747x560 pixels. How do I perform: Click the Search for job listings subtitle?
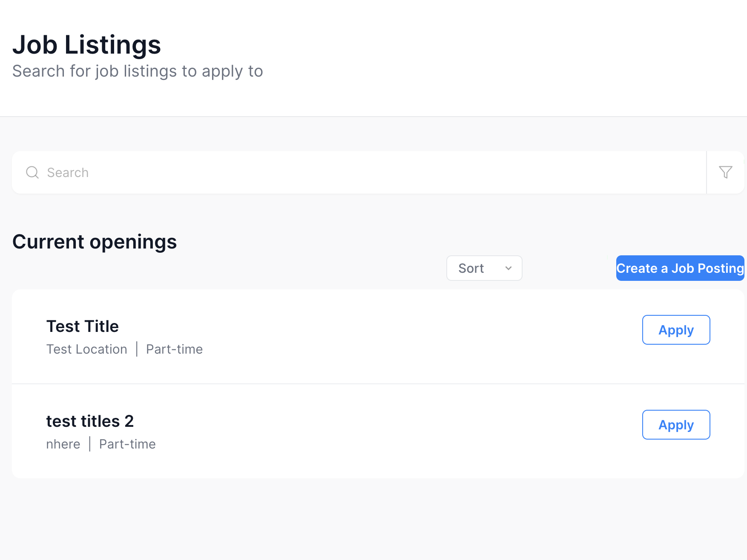tap(138, 71)
